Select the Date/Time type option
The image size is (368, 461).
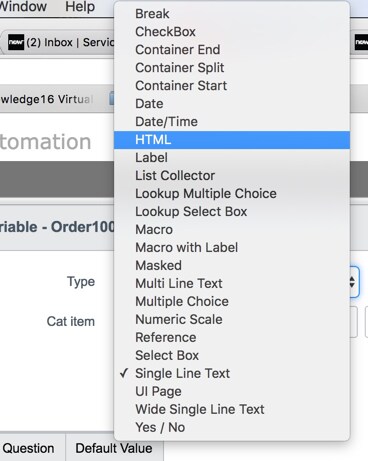point(232,122)
